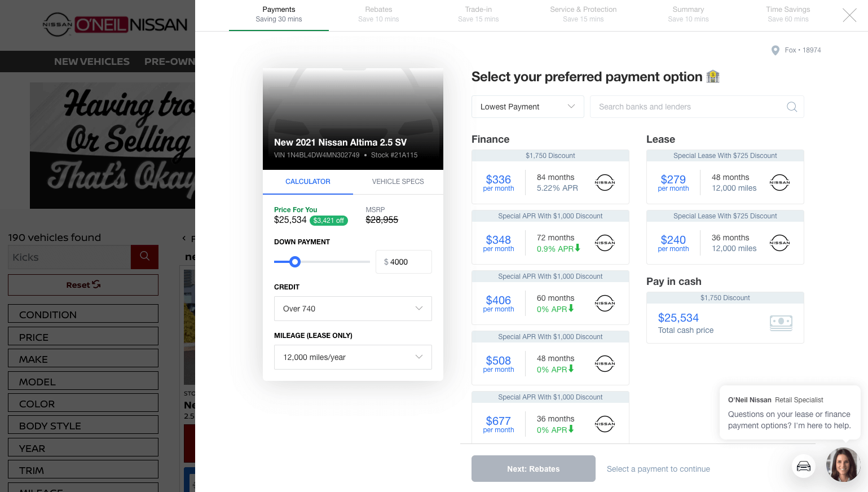Click Nissan logo on $348 finance offer
Screen dimensions: 868x492
coord(605,243)
